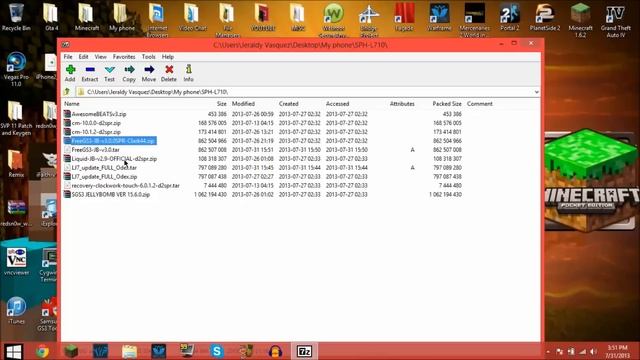This screenshot has width=640, height=360.
Task: Click the Add toolbar icon
Action: click(x=70, y=73)
